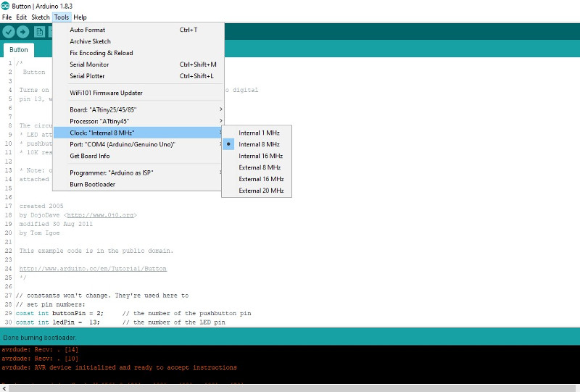Click the 'Done burning bootloader.' status message
This screenshot has height=392, width=580.
click(40, 338)
